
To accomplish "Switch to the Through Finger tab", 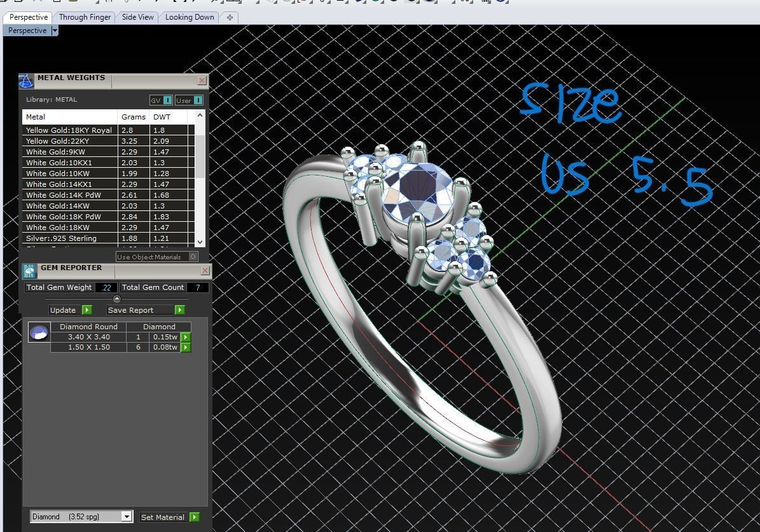I will 85,17.
